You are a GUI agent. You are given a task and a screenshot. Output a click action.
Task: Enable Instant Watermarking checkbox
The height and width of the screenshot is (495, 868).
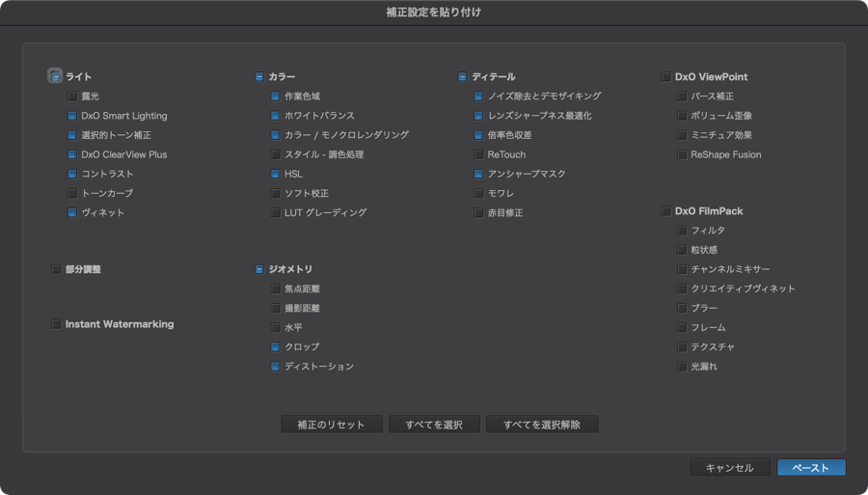pos(56,324)
